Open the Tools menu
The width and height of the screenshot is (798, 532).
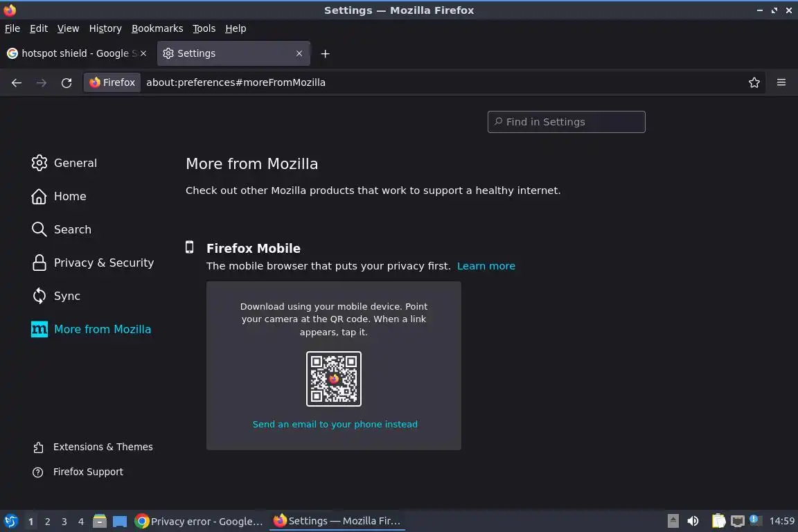coord(204,28)
